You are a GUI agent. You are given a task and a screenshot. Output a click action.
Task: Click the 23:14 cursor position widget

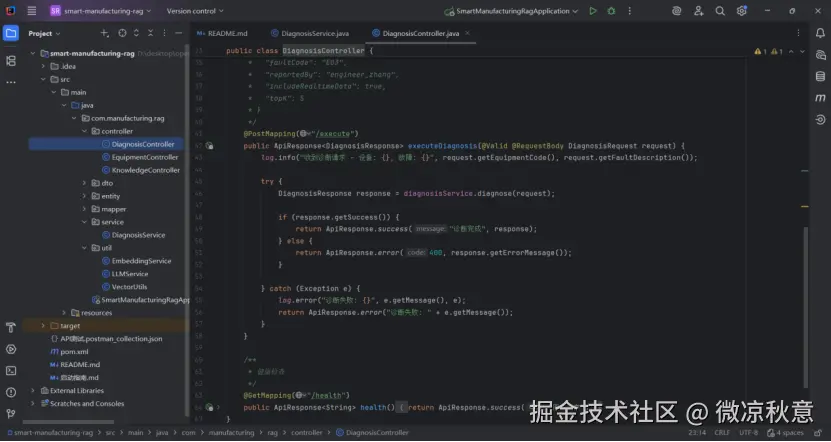coord(697,432)
